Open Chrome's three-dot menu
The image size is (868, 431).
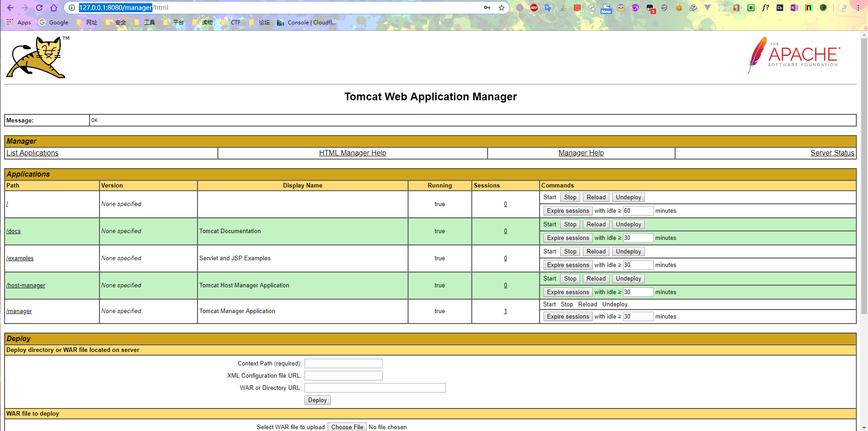coord(858,8)
